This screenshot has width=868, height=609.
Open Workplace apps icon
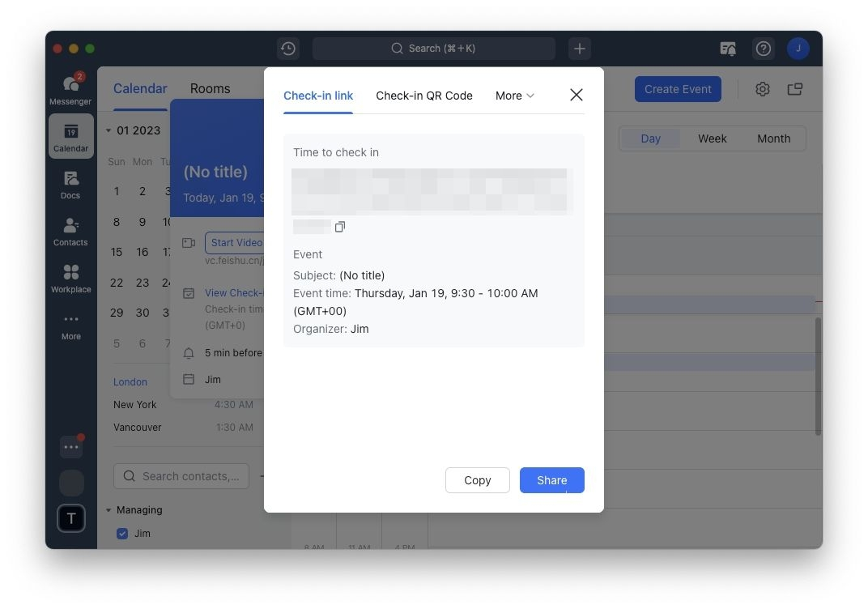pos(70,278)
